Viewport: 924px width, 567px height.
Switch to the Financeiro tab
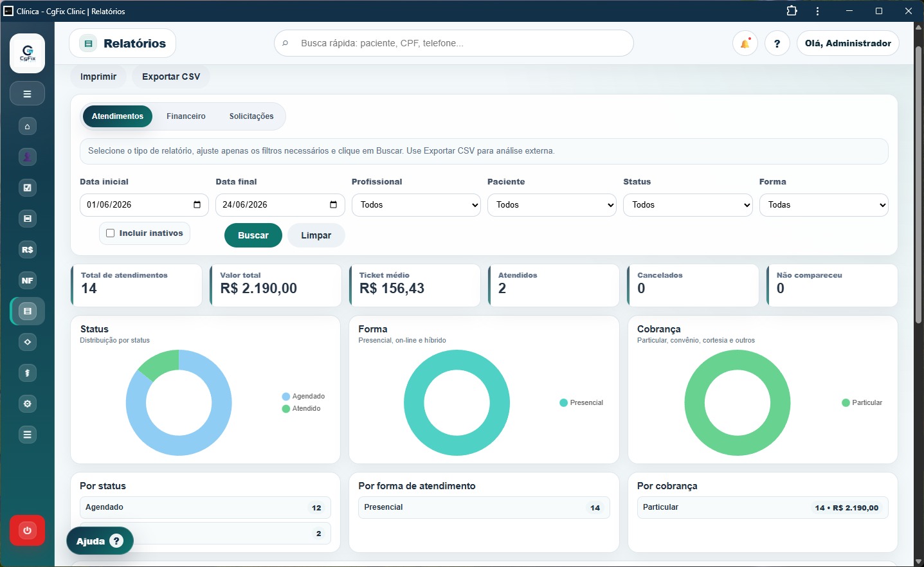click(186, 116)
